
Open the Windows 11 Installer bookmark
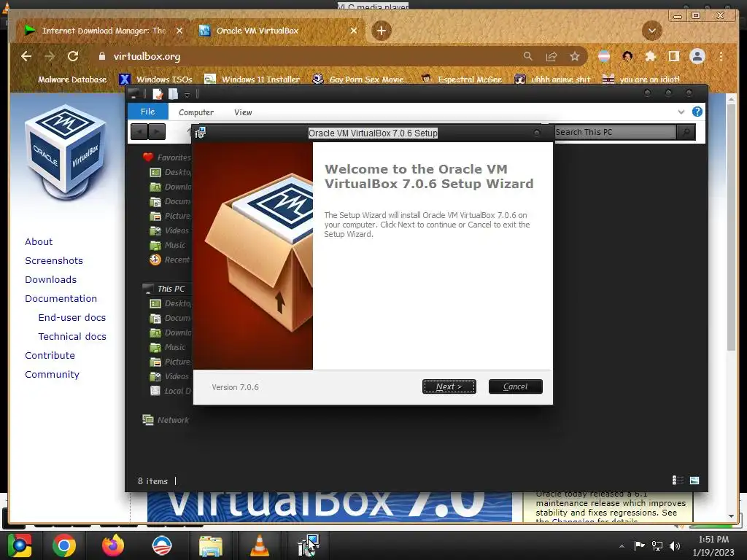pyautogui.click(x=252, y=79)
